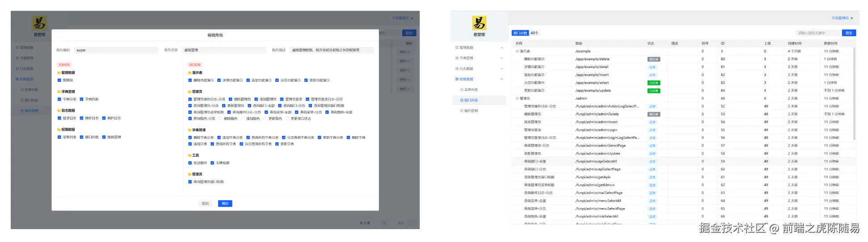Click 确定 to confirm role editing
868x242 pixels.
[x=225, y=204]
